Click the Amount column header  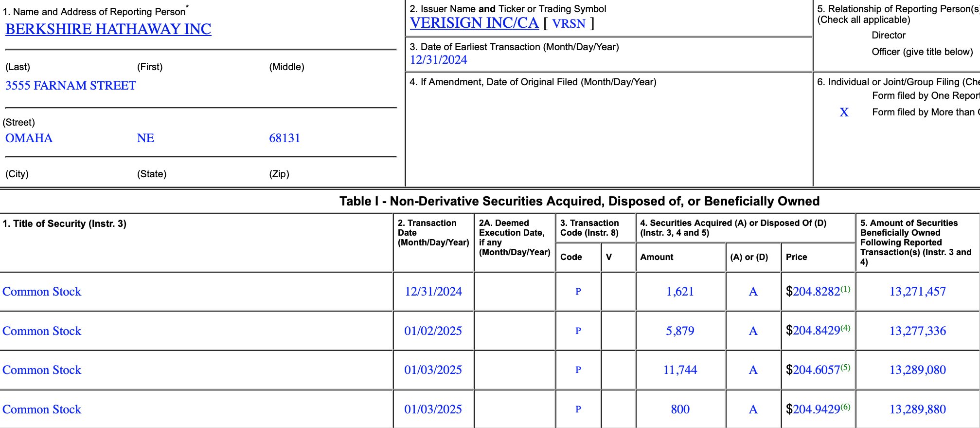[x=657, y=257]
